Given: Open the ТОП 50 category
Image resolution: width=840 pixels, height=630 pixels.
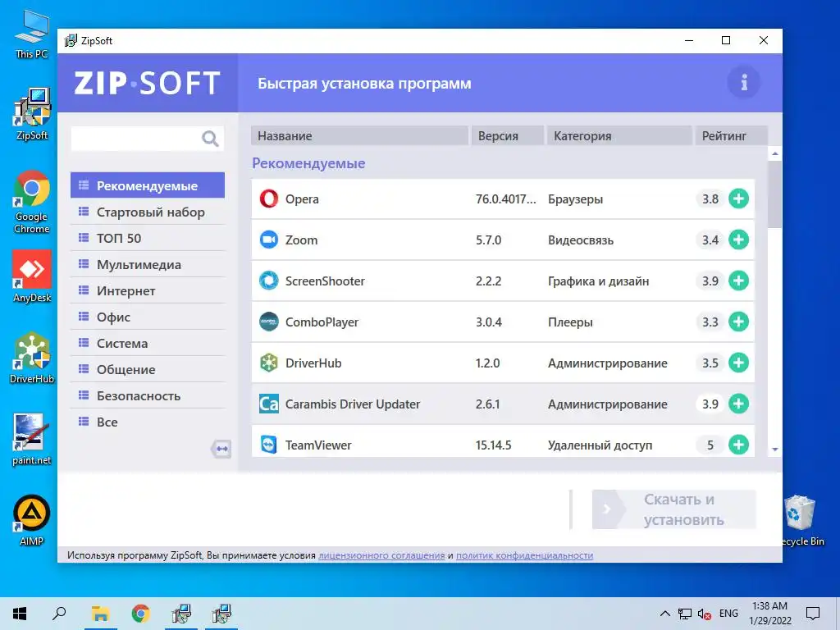Looking at the screenshot, I should coord(148,238).
